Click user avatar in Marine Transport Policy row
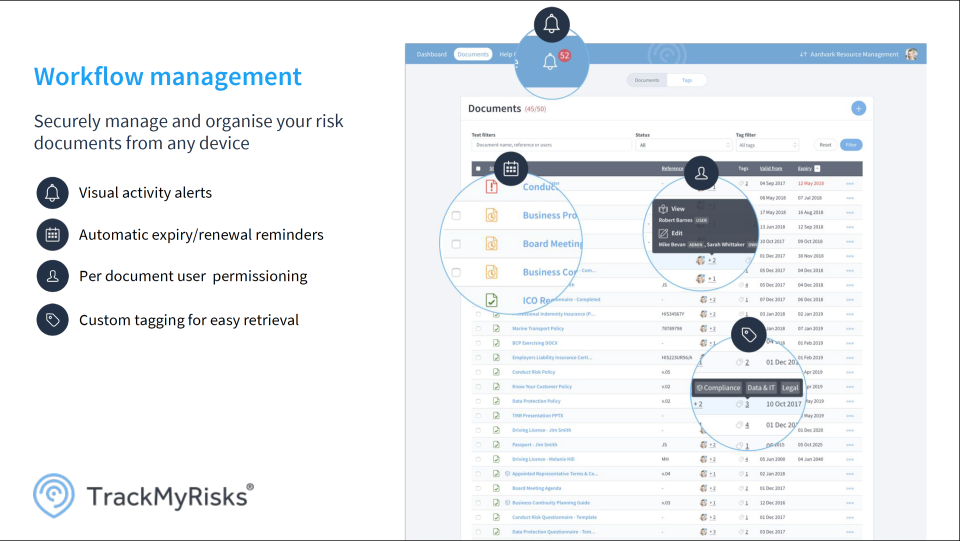 (x=703, y=329)
